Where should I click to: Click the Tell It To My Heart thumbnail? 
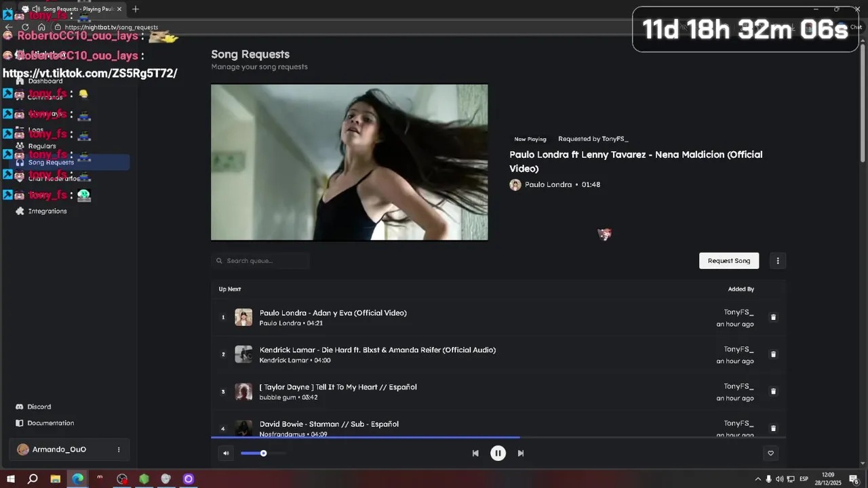coord(243,391)
